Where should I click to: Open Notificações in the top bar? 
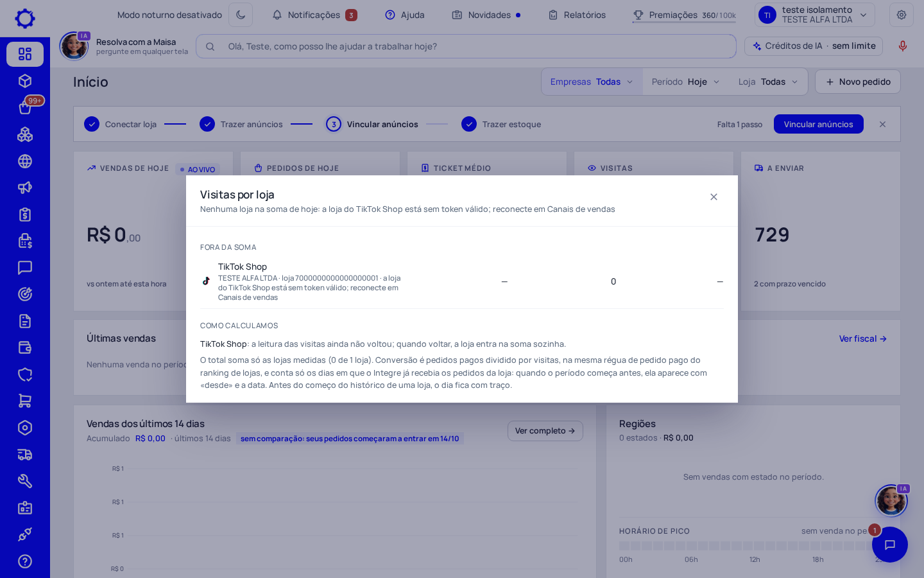[314, 15]
